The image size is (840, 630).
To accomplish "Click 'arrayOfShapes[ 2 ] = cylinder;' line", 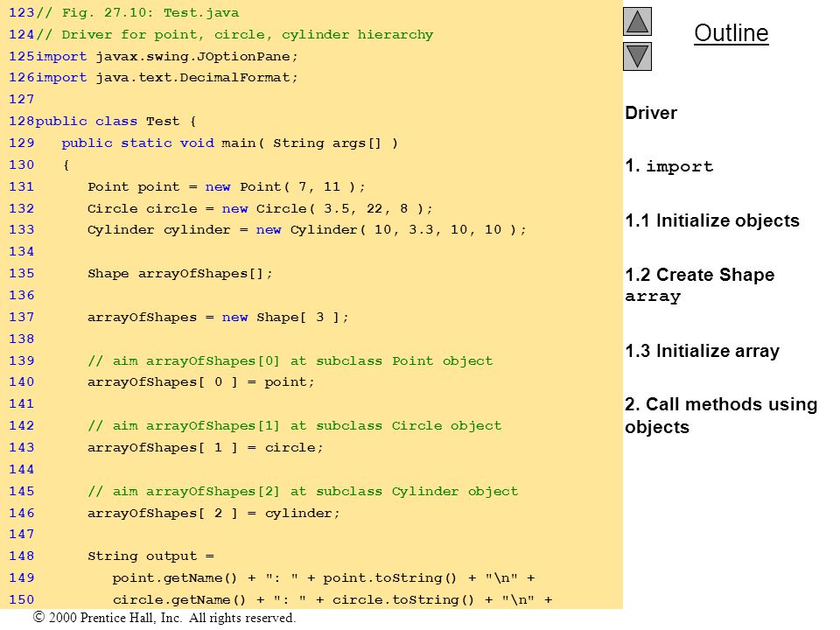I will click(x=213, y=514).
